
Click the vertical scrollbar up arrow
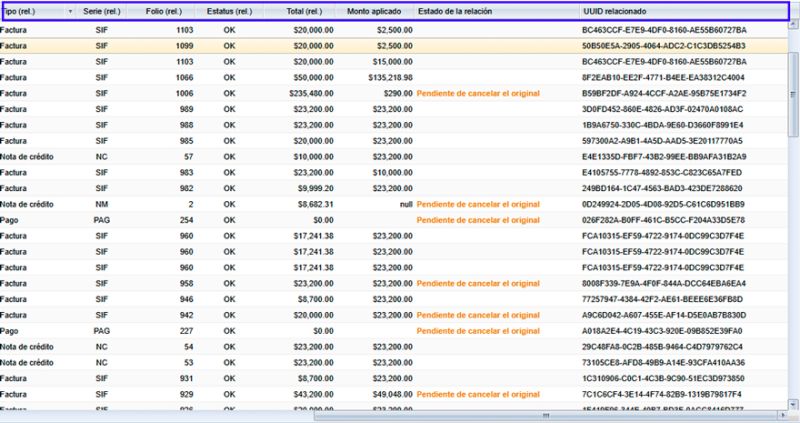793,24
